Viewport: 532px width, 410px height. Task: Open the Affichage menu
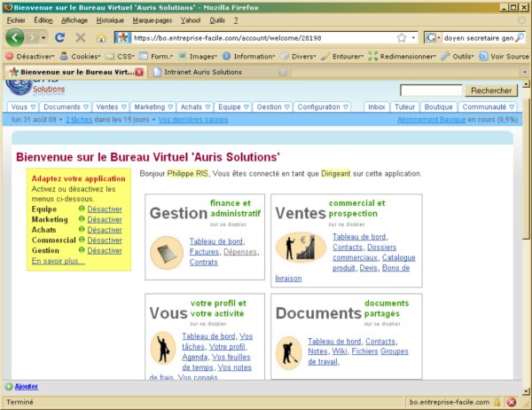pyautogui.click(x=74, y=20)
